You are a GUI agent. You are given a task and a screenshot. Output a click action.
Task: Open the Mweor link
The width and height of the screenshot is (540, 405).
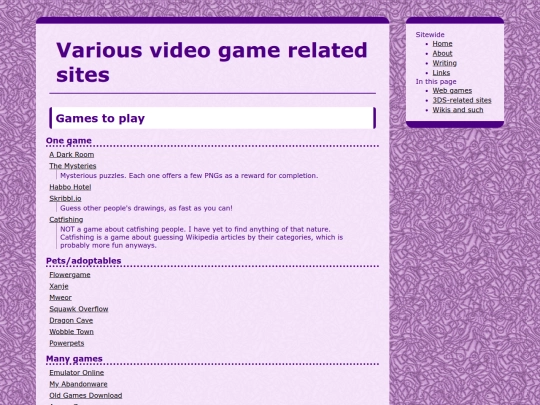[x=61, y=298]
